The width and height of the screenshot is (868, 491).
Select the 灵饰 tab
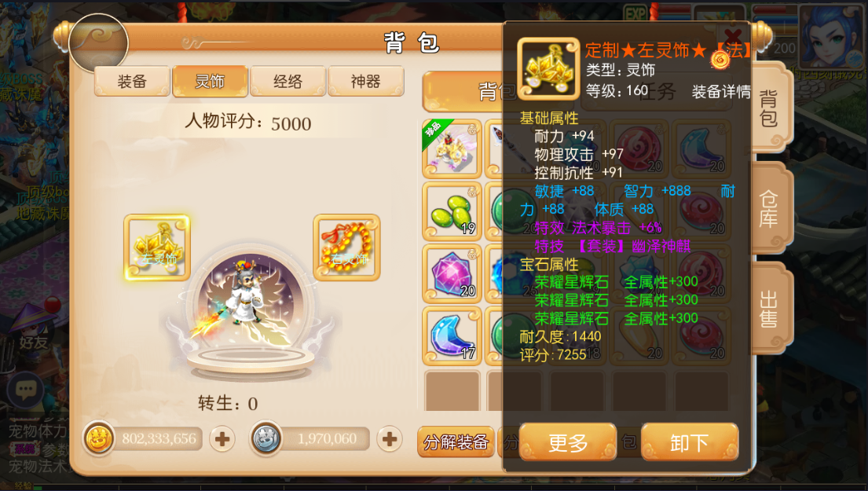pos(210,82)
